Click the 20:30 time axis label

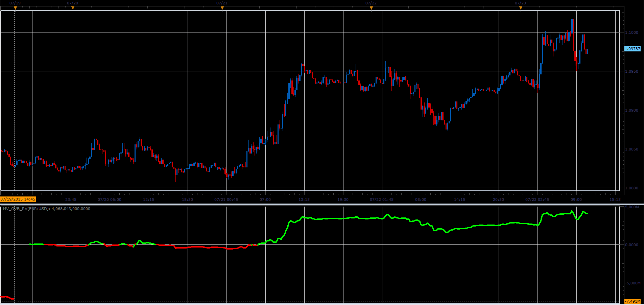[x=499, y=200]
